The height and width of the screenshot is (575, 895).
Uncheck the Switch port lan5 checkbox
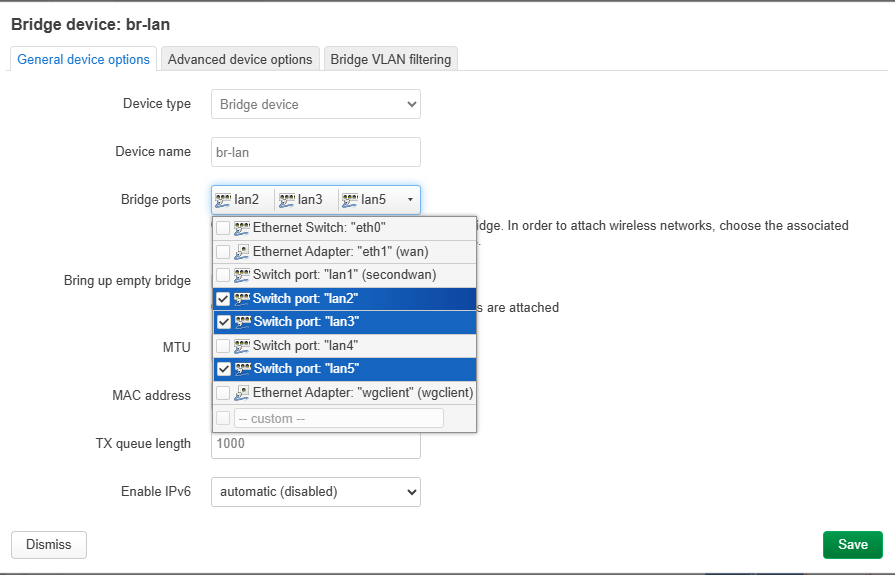(224, 369)
